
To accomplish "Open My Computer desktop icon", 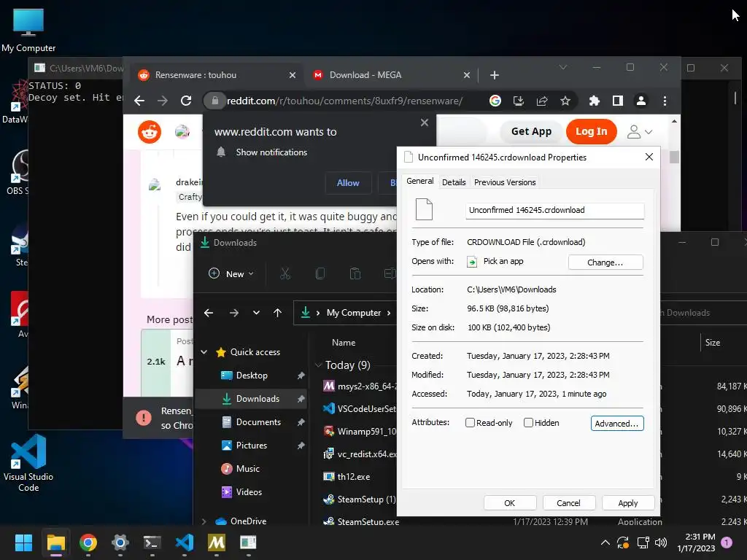I will point(28,30).
